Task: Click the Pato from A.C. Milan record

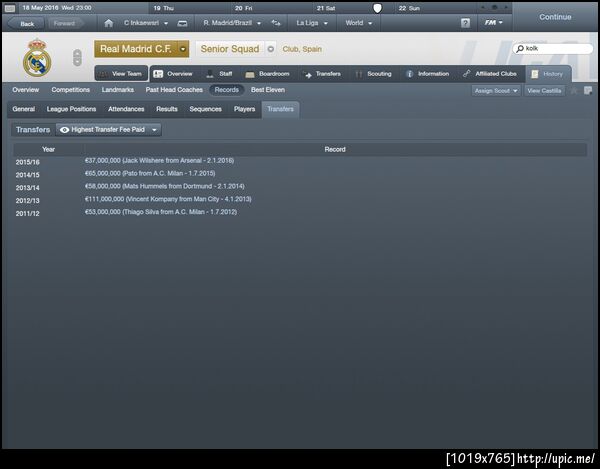Action: pos(150,174)
